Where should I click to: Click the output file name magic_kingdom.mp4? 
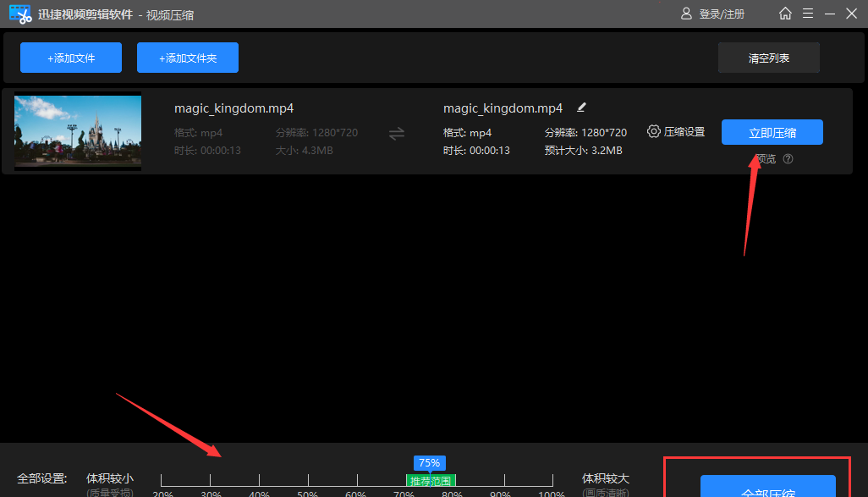(x=503, y=108)
